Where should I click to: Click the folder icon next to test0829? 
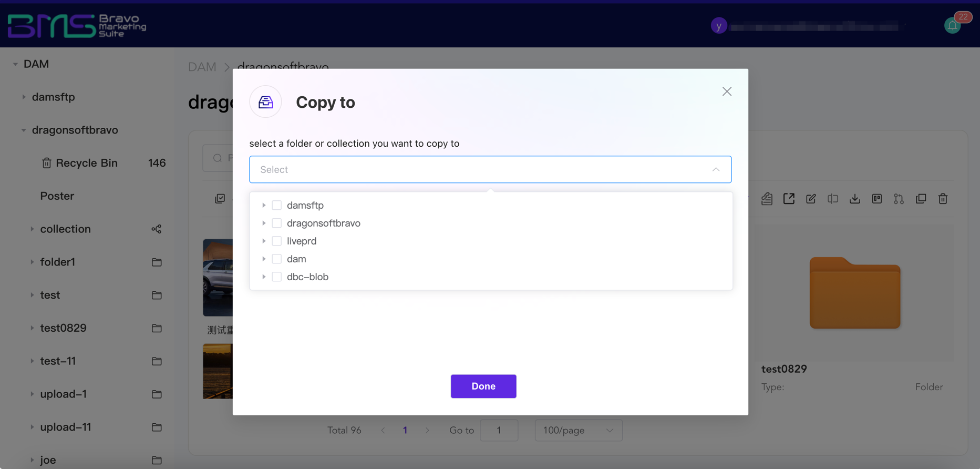pos(157,328)
